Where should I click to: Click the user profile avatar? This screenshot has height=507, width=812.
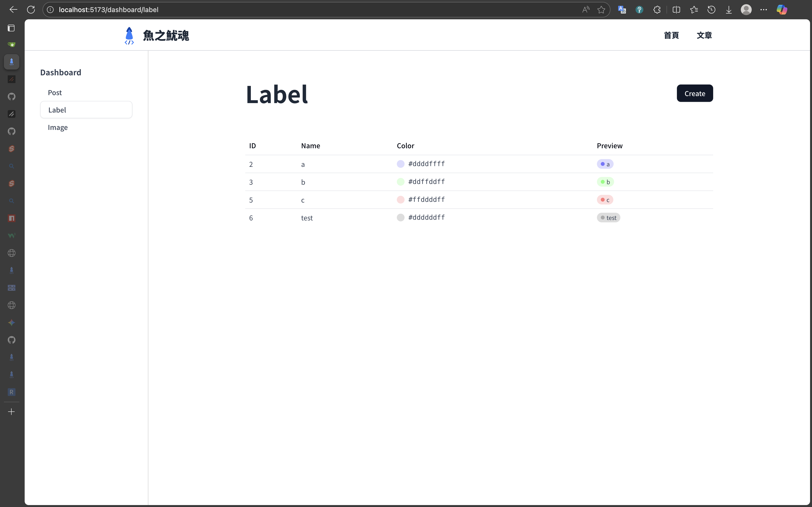[746, 10]
